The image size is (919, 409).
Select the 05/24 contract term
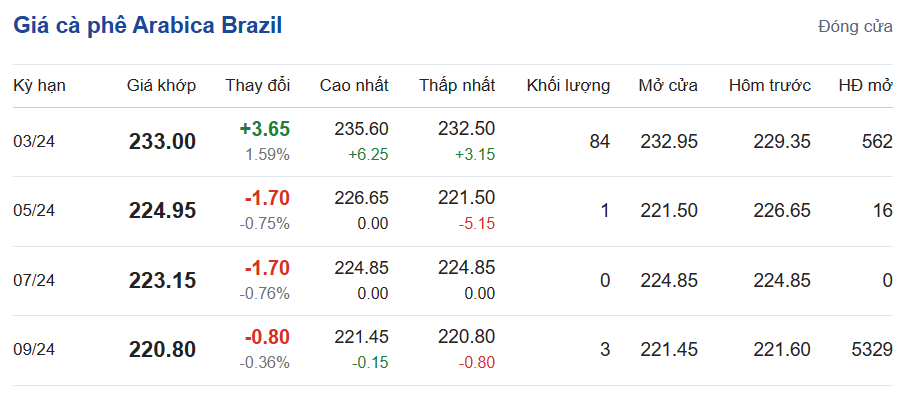click(x=34, y=211)
